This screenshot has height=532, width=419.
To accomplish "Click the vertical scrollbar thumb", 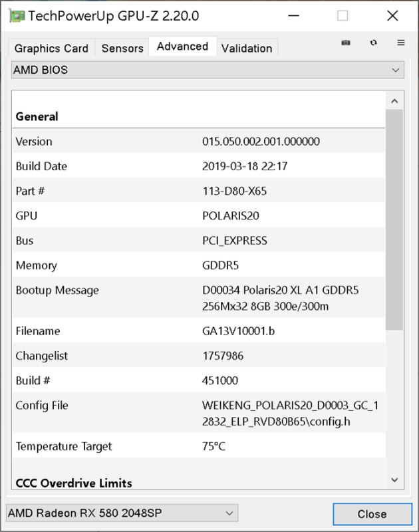I will [x=394, y=219].
